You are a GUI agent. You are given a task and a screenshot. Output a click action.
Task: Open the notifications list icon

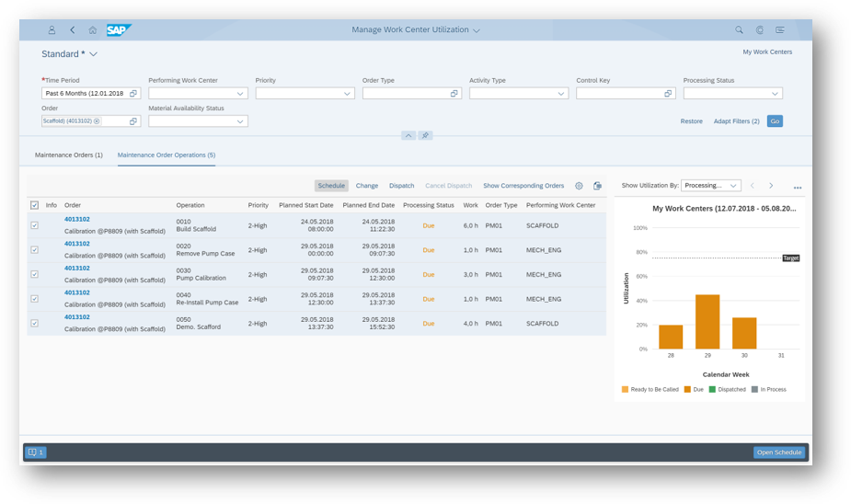pyautogui.click(x=780, y=29)
